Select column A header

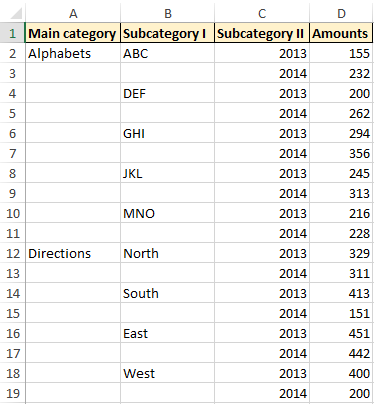pos(73,13)
